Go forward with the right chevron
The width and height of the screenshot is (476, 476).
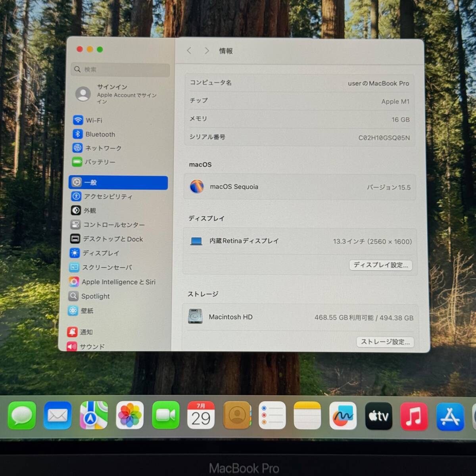pos(207,50)
